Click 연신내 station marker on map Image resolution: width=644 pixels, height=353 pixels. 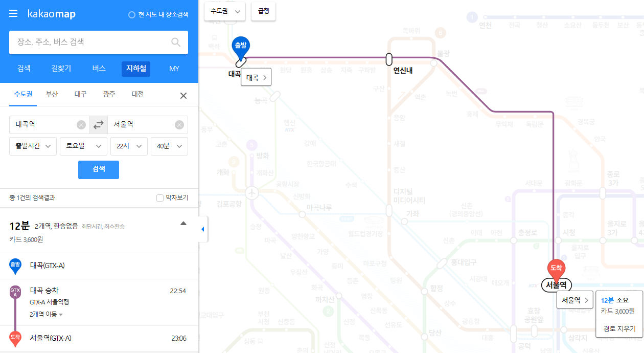click(389, 59)
